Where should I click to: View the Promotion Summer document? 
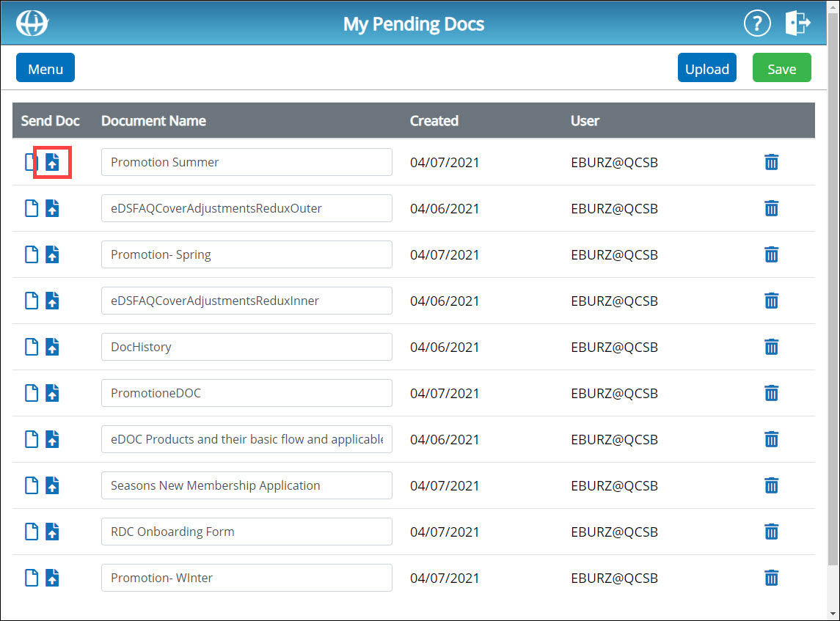pos(31,162)
